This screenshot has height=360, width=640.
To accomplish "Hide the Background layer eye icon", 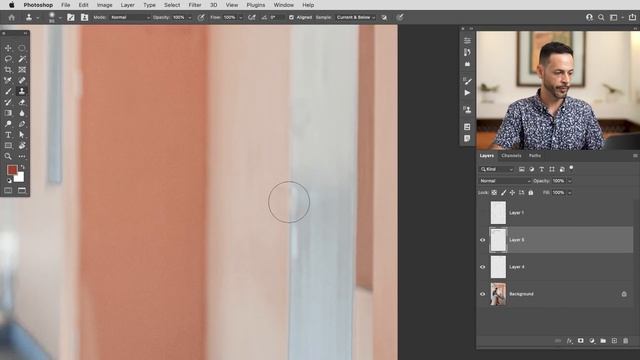I will [x=482, y=294].
